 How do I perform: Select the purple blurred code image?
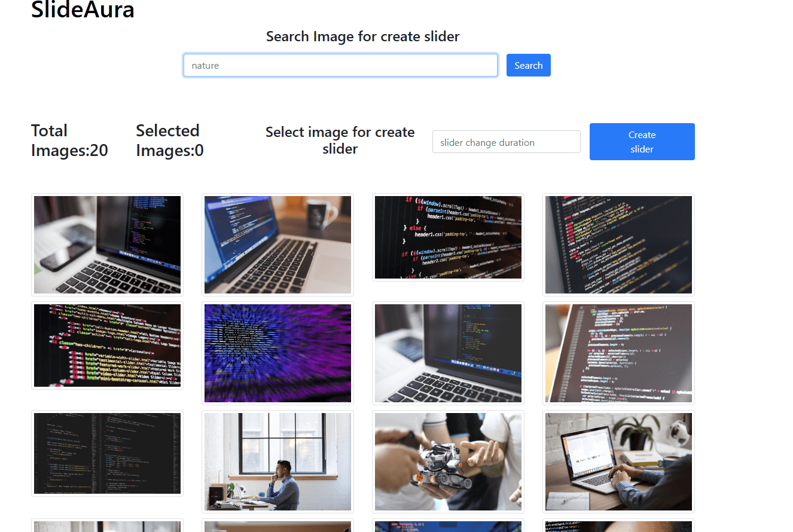(x=277, y=353)
